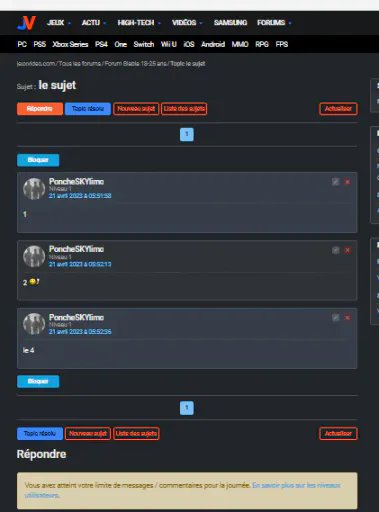Click top "Nouveau sujet" button
The width and height of the screenshot is (379, 512).
tap(136, 109)
